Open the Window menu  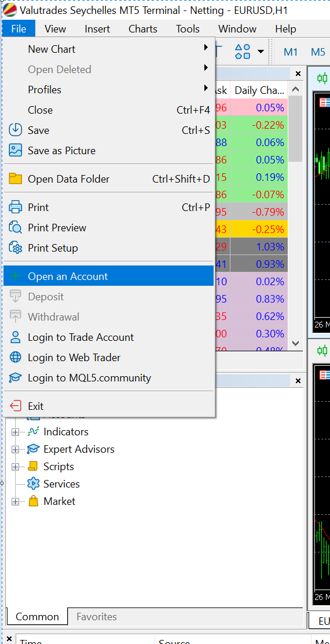pos(237,29)
